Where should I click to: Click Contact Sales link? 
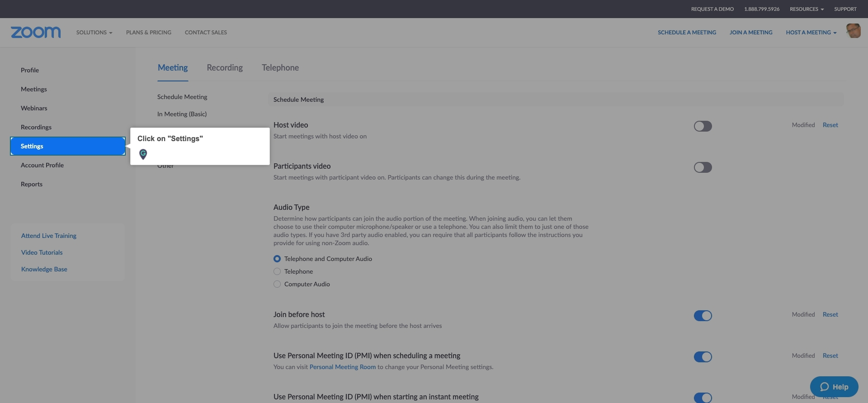point(206,33)
